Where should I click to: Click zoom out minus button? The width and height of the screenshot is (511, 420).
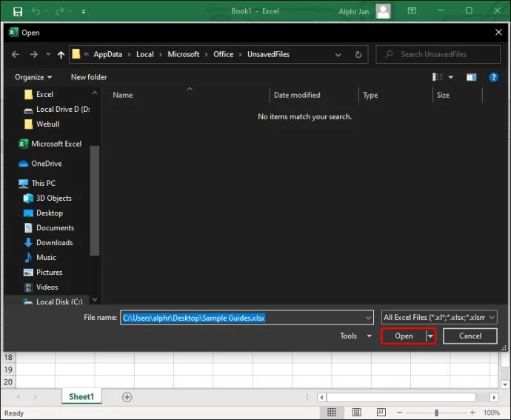coord(400,413)
